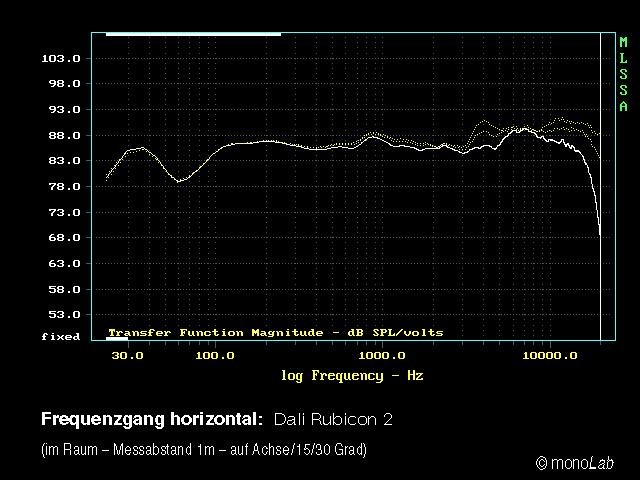The height and width of the screenshot is (480, 640).
Task: Click the 88.0 dB y-axis value
Action: (60, 136)
